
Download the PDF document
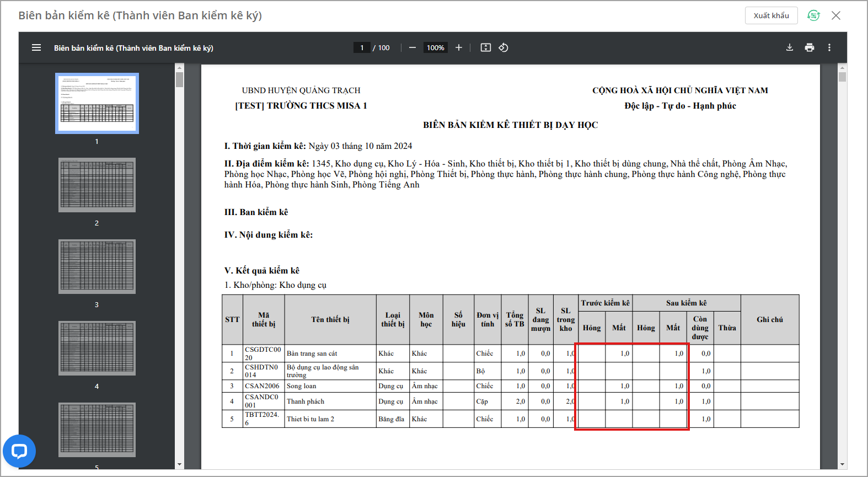pyautogui.click(x=790, y=47)
